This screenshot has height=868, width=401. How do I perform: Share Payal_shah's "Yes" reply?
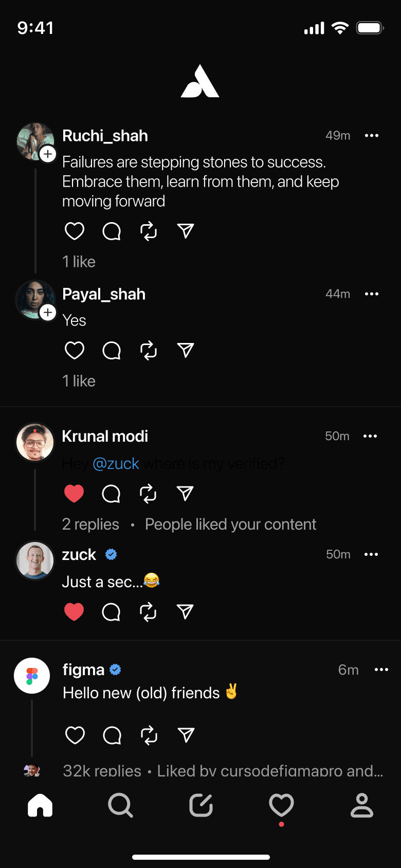(185, 351)
